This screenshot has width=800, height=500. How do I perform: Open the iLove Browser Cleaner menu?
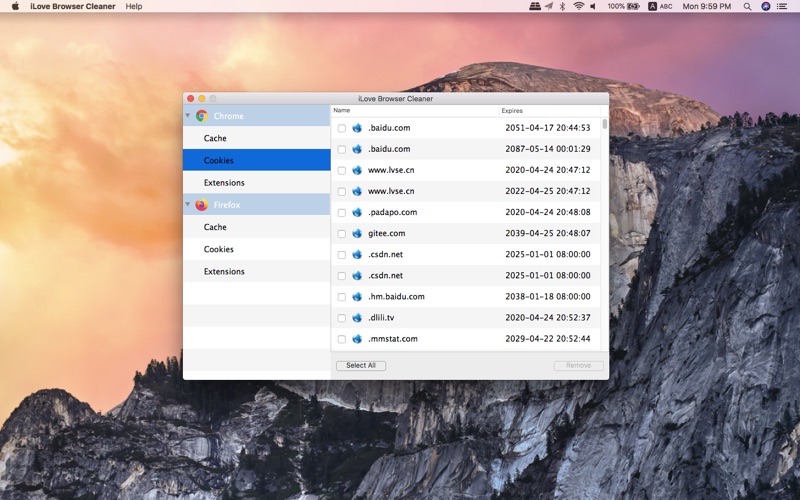[x=72, y=6]
